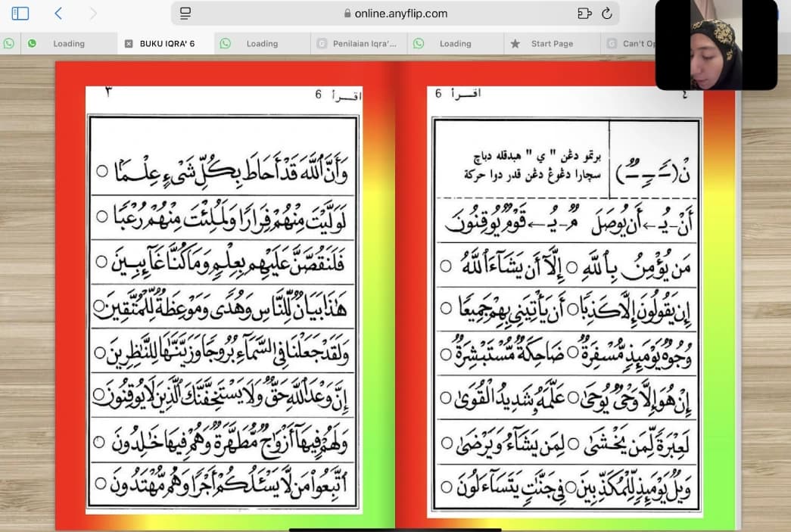The width and height of the screenshot is (791, 532).
Task: Switch to the Loading tab left of BUKU IQRA' 6
Action: coord(69,44)
